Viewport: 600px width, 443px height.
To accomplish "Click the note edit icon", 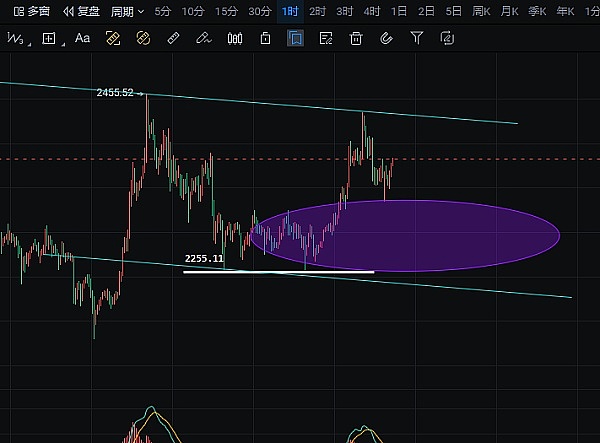I will [326, 38].
